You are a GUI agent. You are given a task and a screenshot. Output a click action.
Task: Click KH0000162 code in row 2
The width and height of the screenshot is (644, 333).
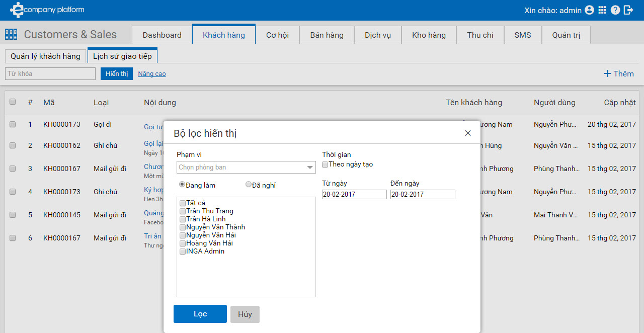62,145
